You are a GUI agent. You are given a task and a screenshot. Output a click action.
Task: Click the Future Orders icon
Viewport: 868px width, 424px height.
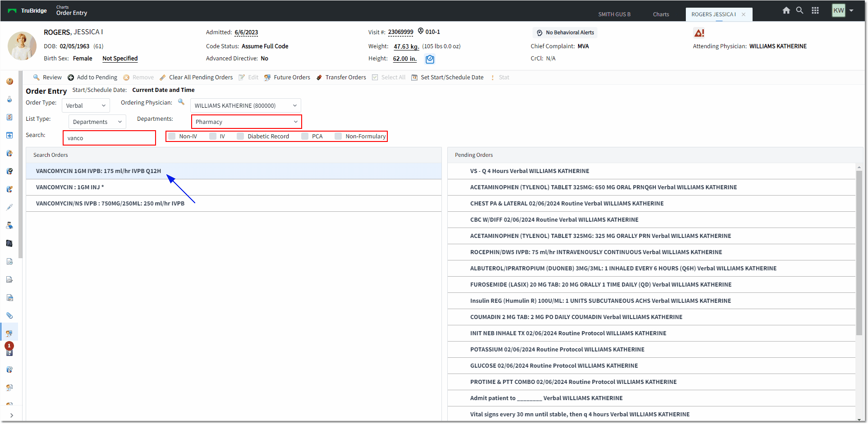(x=267, y=78)
